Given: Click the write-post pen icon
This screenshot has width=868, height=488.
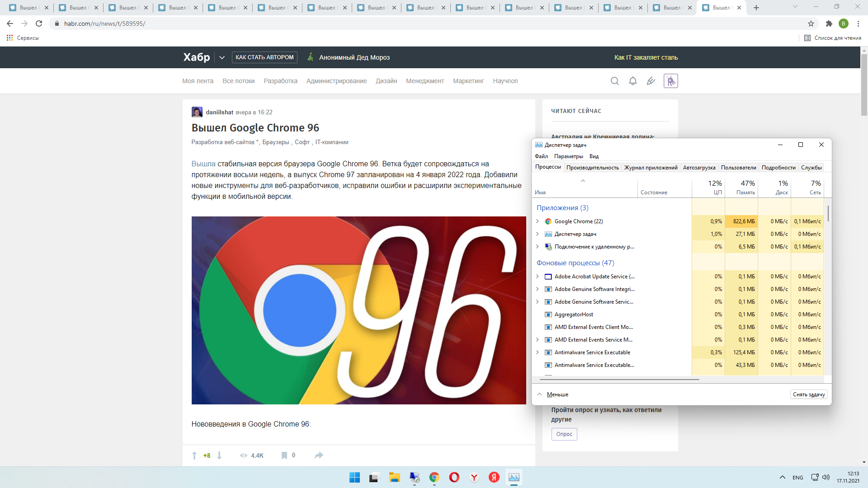Looking at the screenshot, I should tap(651, 81).
